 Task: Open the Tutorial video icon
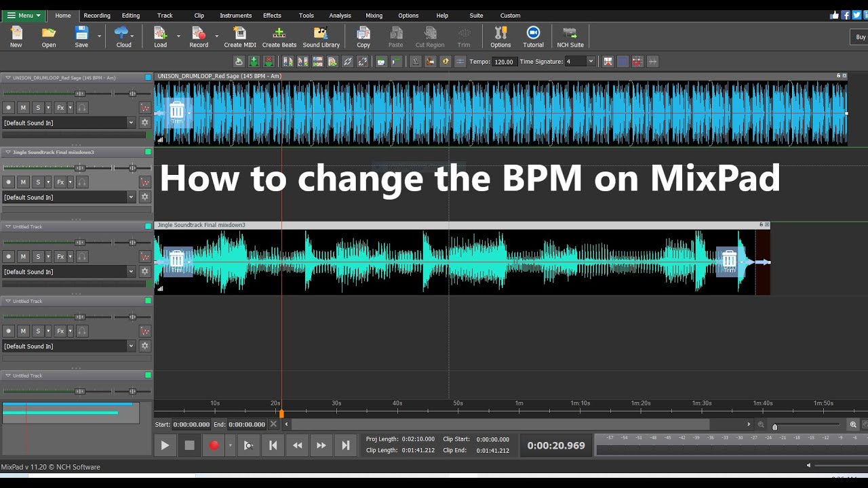point(533,37)
